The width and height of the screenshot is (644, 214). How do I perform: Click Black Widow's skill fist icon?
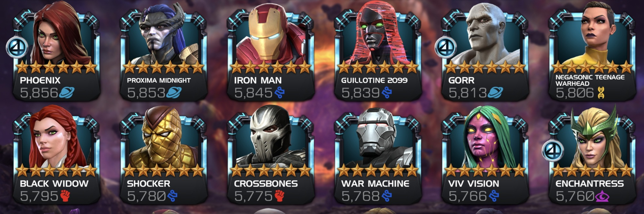pos(65,196)
